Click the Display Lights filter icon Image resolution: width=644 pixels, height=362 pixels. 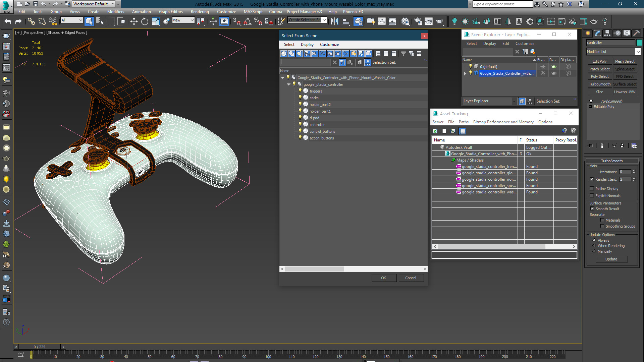tap(299, 54)
